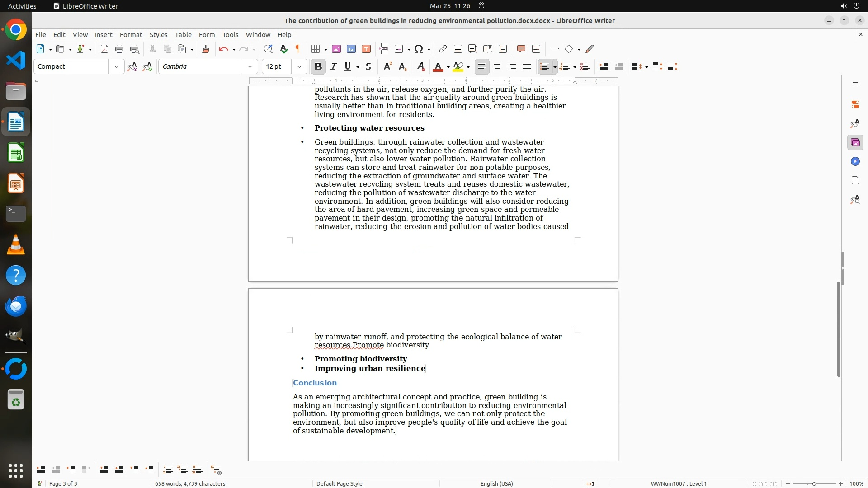This screenshot has height=488, width=868.
Task: Open the 12 pt font size dropdown
Action: (x=299, y=67)
